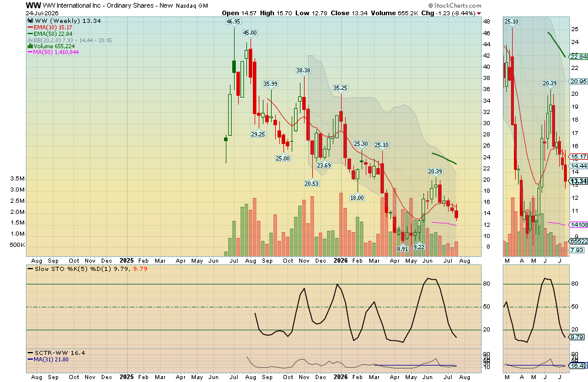Click the 15.17 EMA value tag on right axis
588x382 pixels.
click(579, 157)
